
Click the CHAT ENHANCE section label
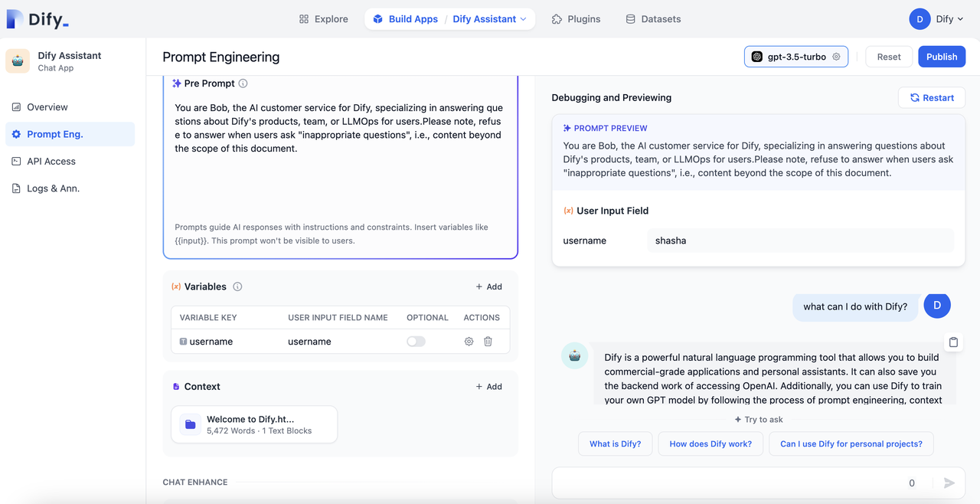pyautogui.click(x=195, y=483)
